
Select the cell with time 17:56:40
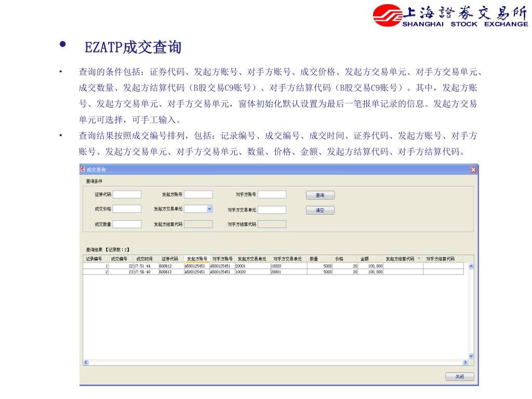point(146,272)
